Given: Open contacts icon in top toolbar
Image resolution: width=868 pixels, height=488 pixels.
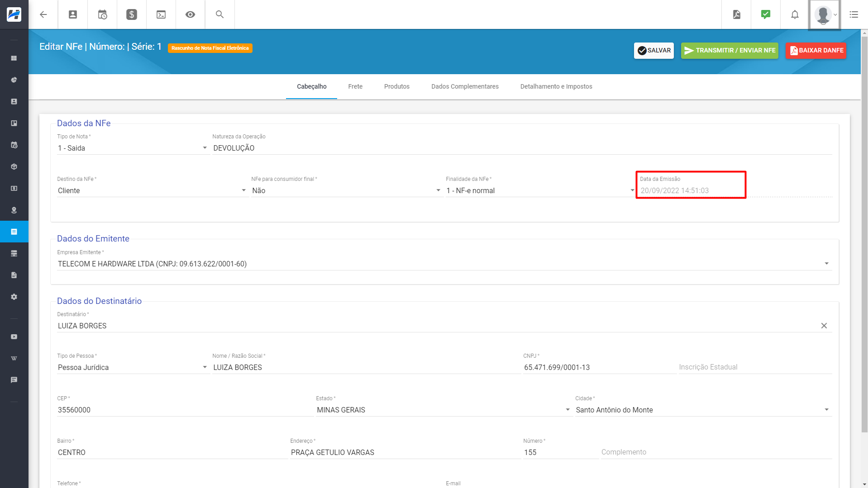Looking at the screenshot, I should pos(73,14).
